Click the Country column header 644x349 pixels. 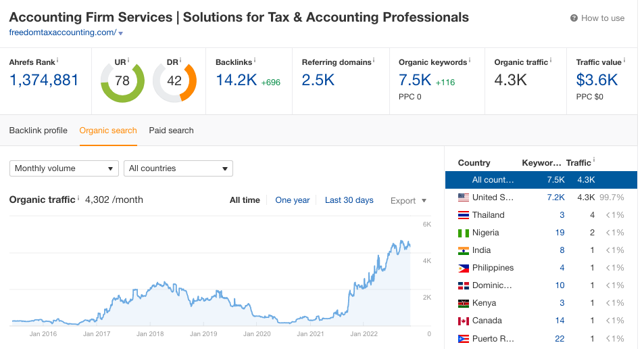(474, 163)
